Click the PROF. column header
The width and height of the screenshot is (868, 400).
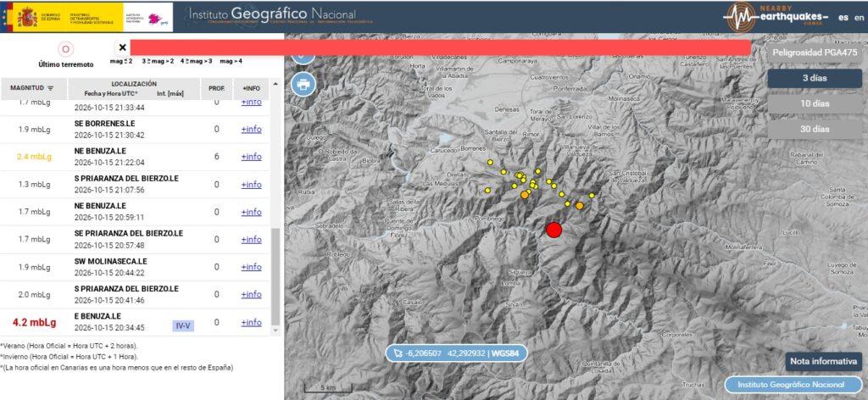point(216,88)
